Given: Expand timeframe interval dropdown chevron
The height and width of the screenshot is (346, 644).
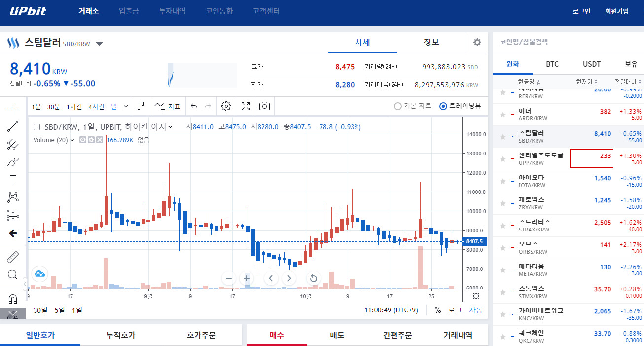Looking at the screenshot, I should pos(126,106).
